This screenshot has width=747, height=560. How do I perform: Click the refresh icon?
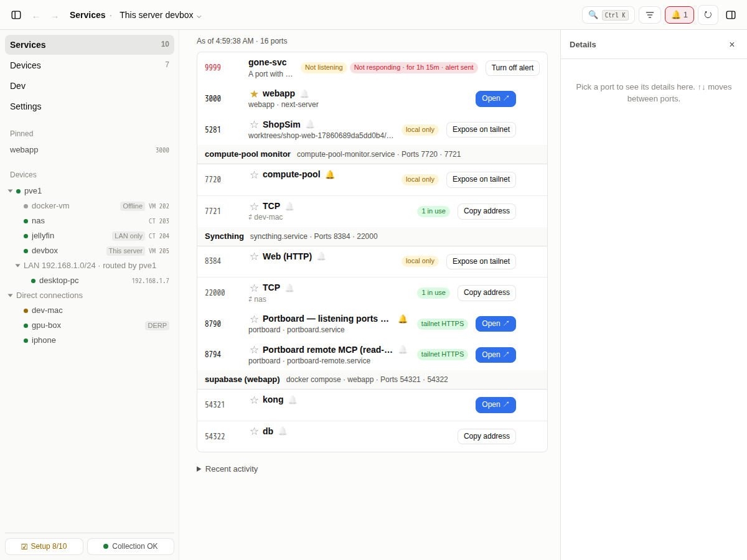tap(708, 15)
